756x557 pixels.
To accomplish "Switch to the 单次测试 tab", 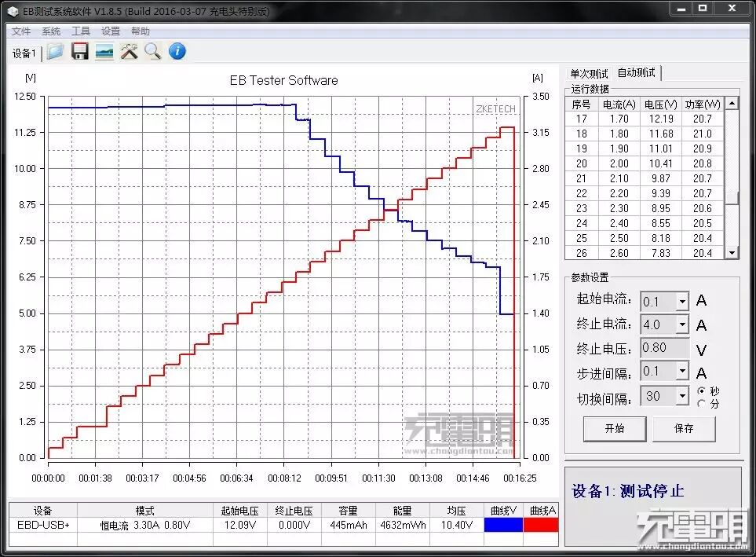I will coord(589,74).
